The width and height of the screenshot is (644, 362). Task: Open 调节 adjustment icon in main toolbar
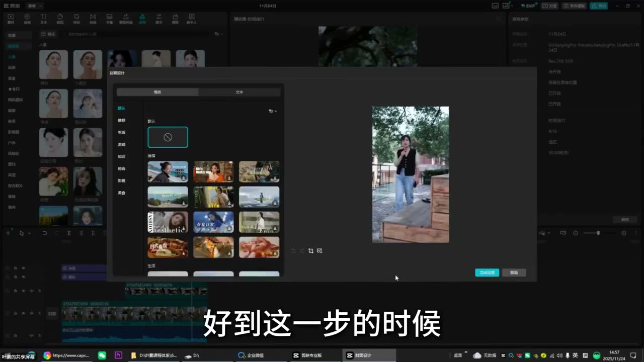tap(158, 19)
